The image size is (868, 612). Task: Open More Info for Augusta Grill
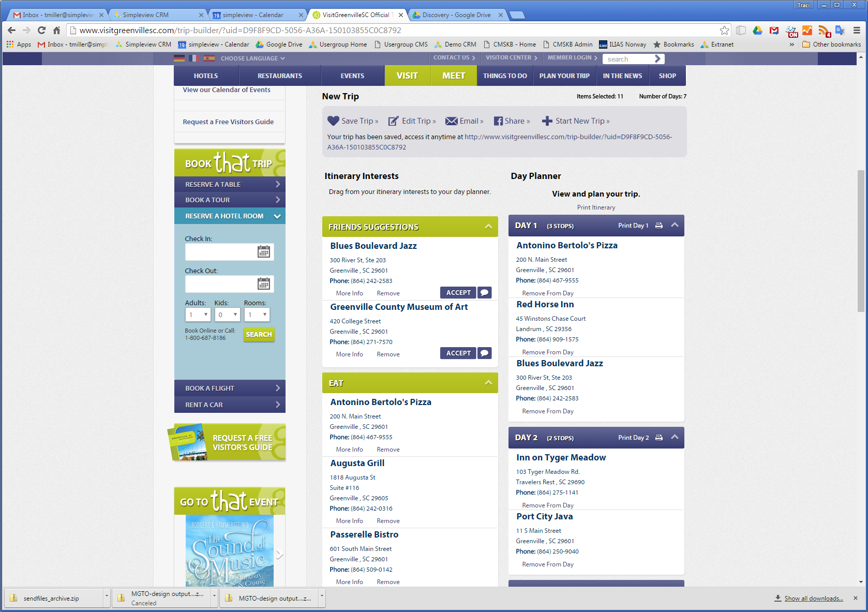click(x=349, y=521)
